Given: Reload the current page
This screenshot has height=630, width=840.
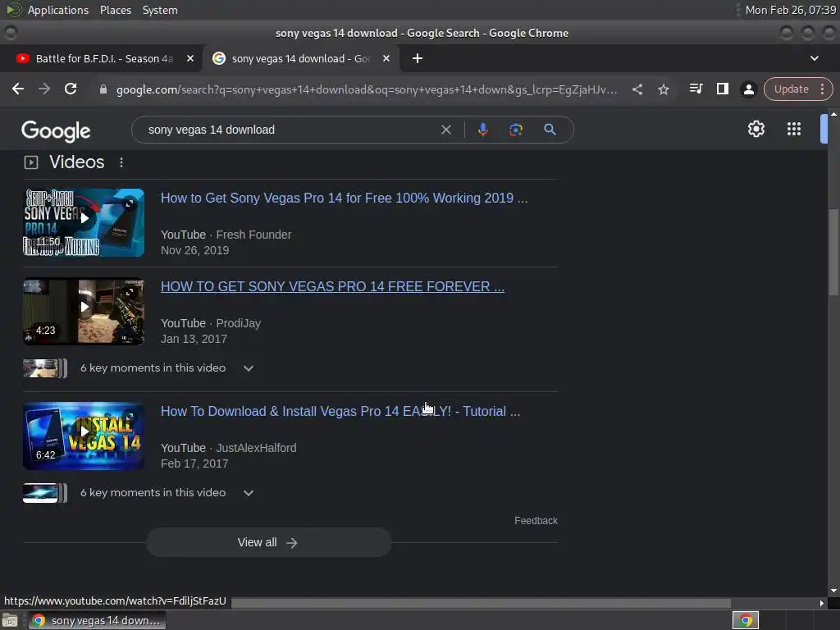Looking at the screenshot, I should pos(71,89).
